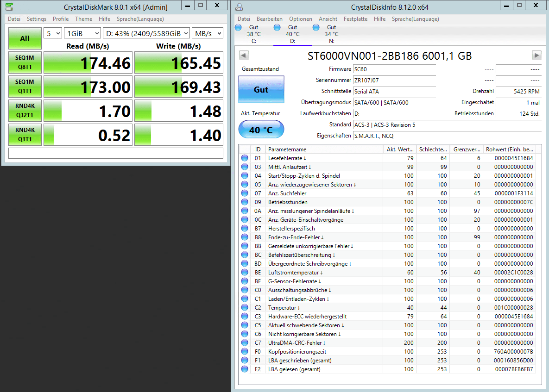
Task: Click the CrystalDiskMark title bar app icon
Action: pos(9,6)
